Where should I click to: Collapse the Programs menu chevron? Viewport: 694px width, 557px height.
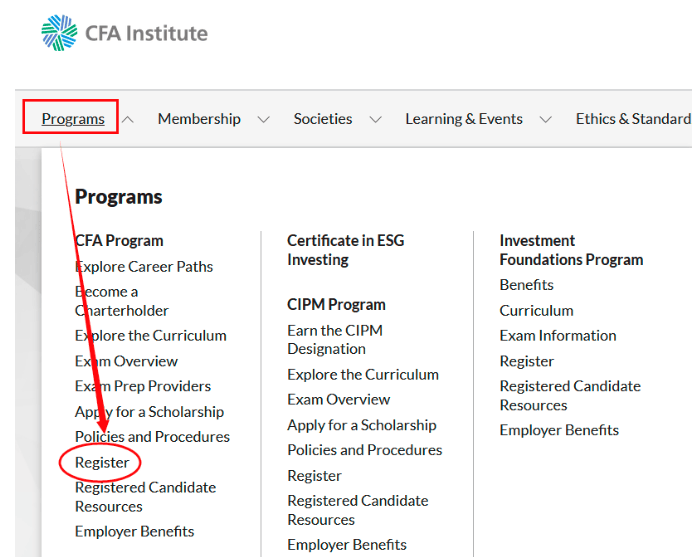tap(127, 120)
